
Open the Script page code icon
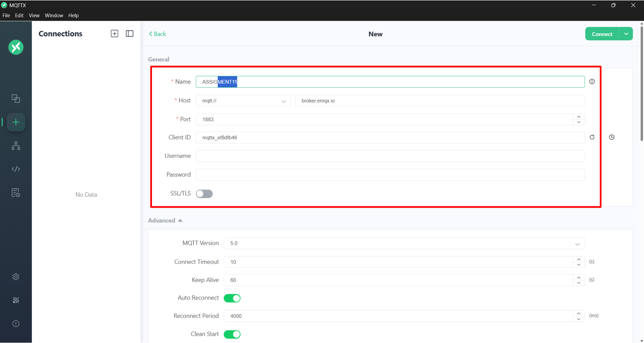(16, 169)
